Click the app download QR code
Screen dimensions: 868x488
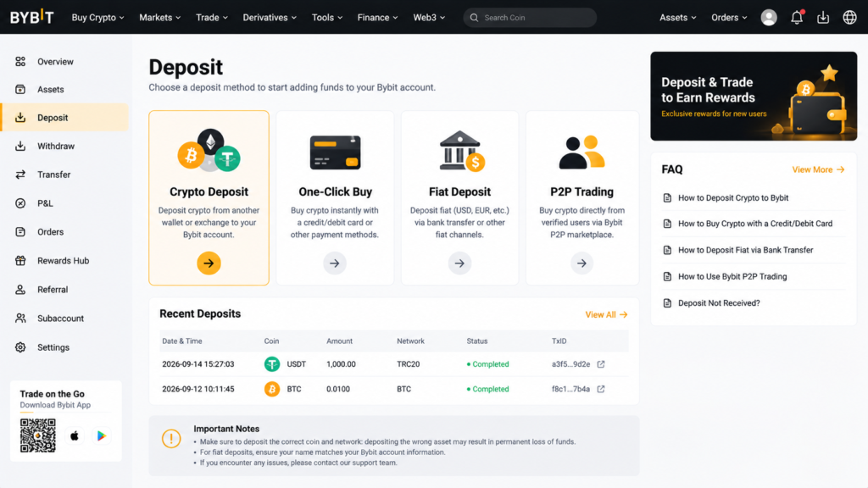(x=37, y=435)
